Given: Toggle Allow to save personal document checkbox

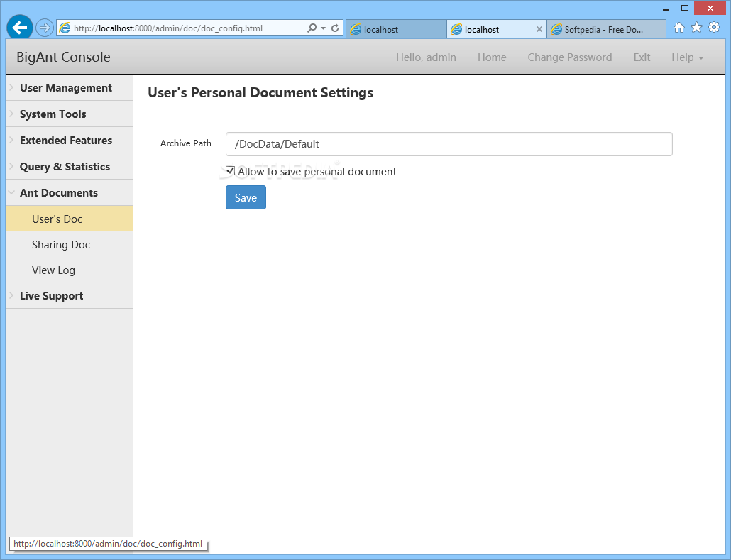Looking at the screenshot, I should click(231, 170).
